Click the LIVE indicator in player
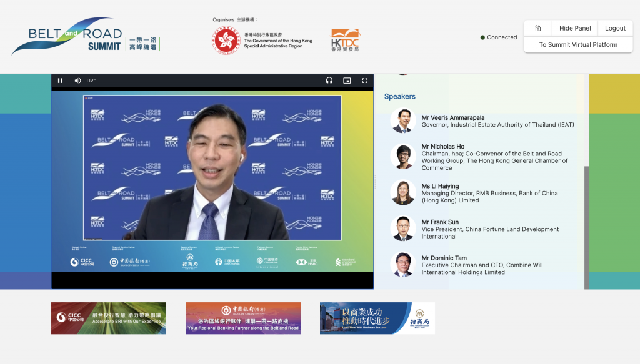Image resolution: width=640 pixels, height=364 pixels. click(x=91, y=81)
